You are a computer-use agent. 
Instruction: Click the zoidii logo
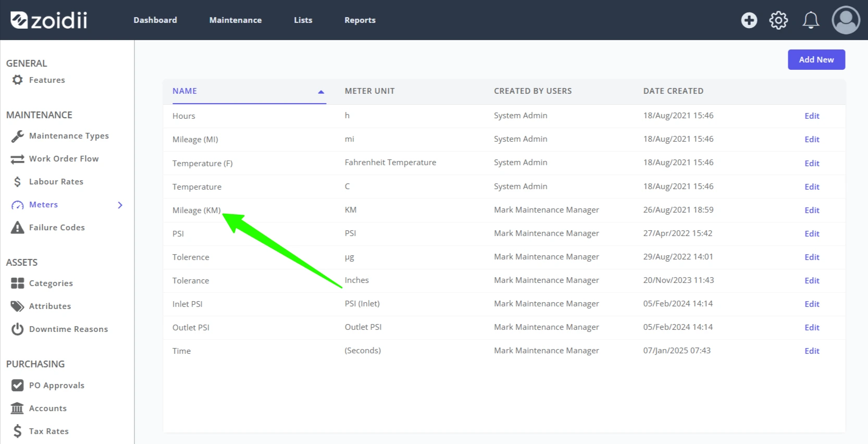click(x=49, y=20)
